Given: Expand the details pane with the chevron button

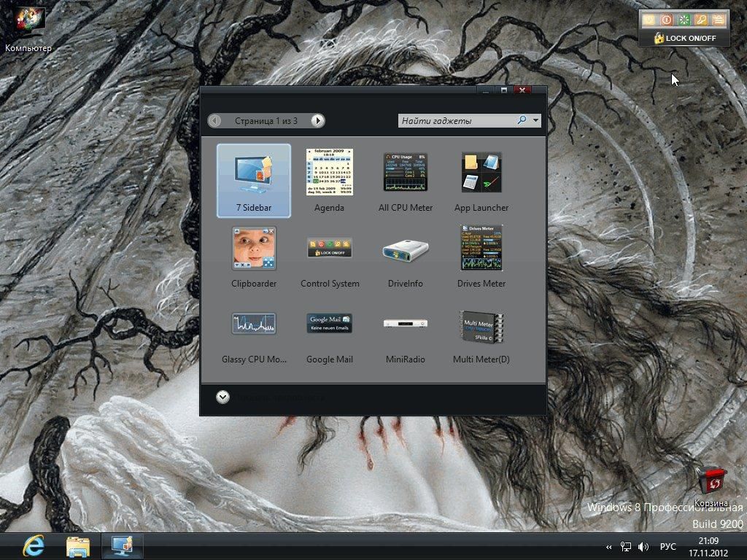Looking at the screenshot, I should pyautogui.click(x=222, y=397).
